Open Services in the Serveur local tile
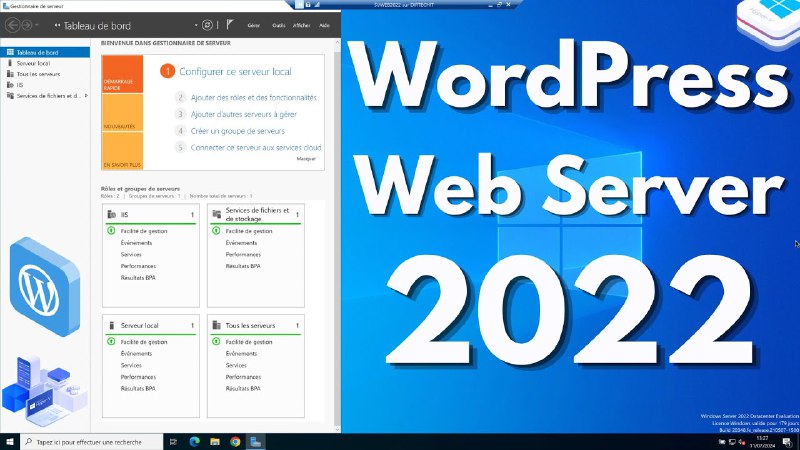The height and width of the screenshot is (450, 800). click(131, 365)
